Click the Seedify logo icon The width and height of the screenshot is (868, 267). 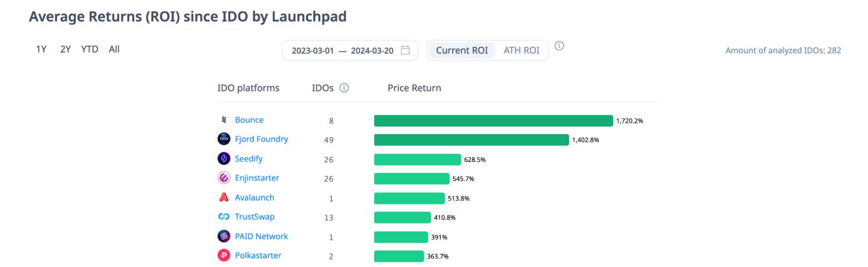coord(223,159)
